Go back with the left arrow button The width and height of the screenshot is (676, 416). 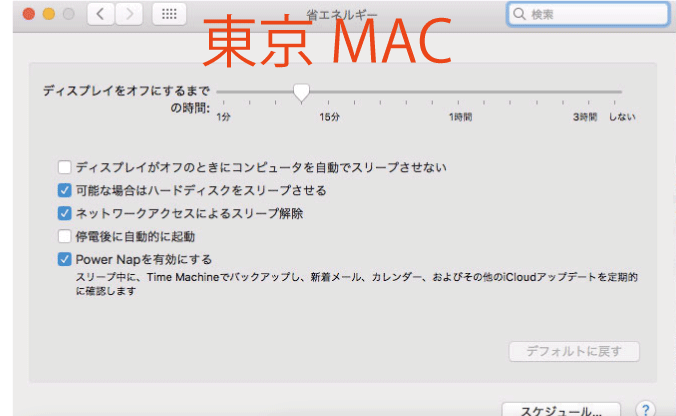coord(101,14)
